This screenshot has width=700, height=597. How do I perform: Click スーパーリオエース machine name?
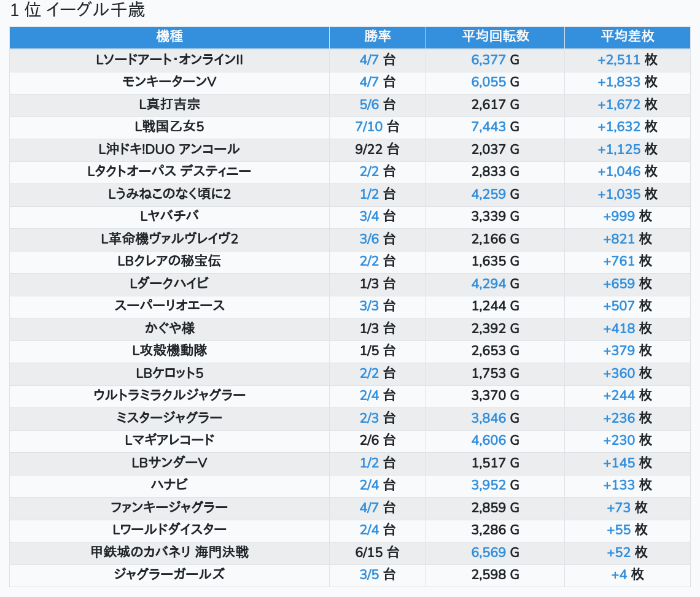coord(169,306)
